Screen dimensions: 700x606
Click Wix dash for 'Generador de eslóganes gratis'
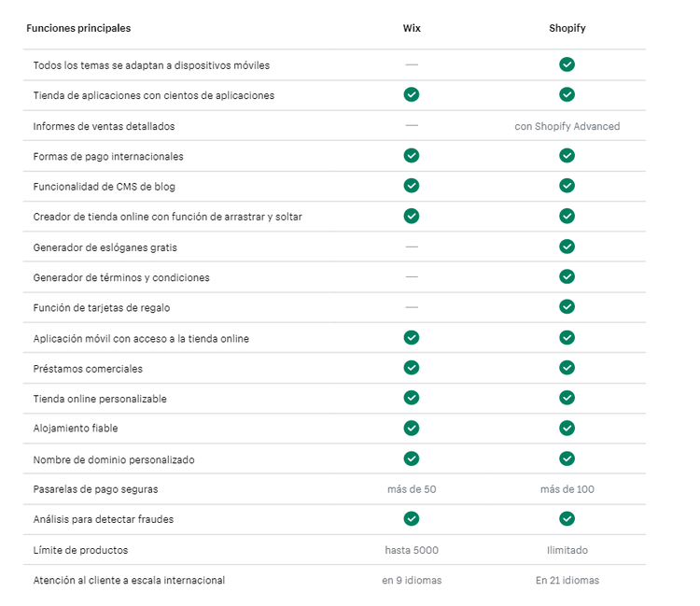(412, 247)
